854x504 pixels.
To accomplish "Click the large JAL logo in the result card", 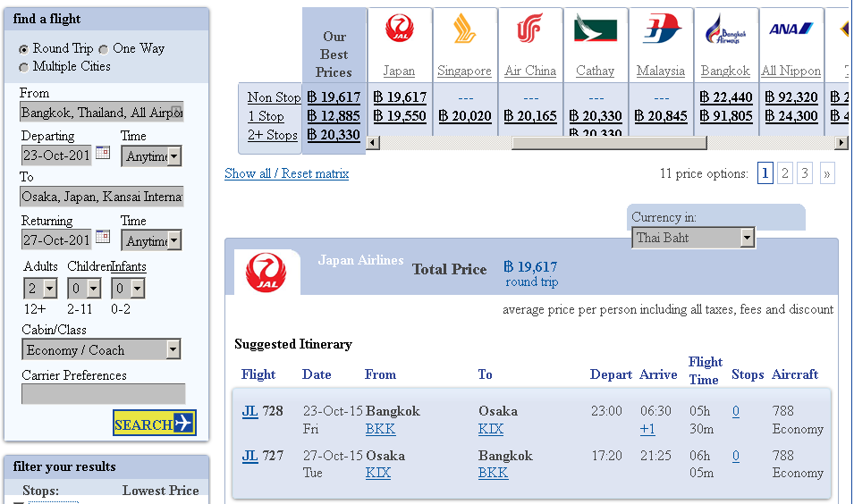I will 266,273.
